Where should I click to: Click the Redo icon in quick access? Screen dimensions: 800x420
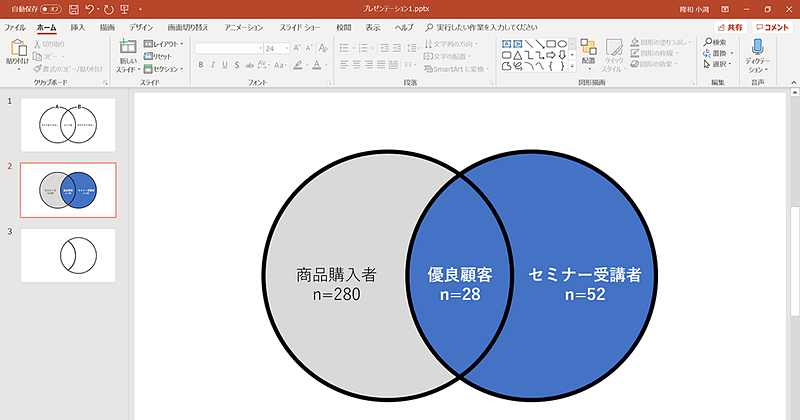pyautogui.click(x=108, y=9)
